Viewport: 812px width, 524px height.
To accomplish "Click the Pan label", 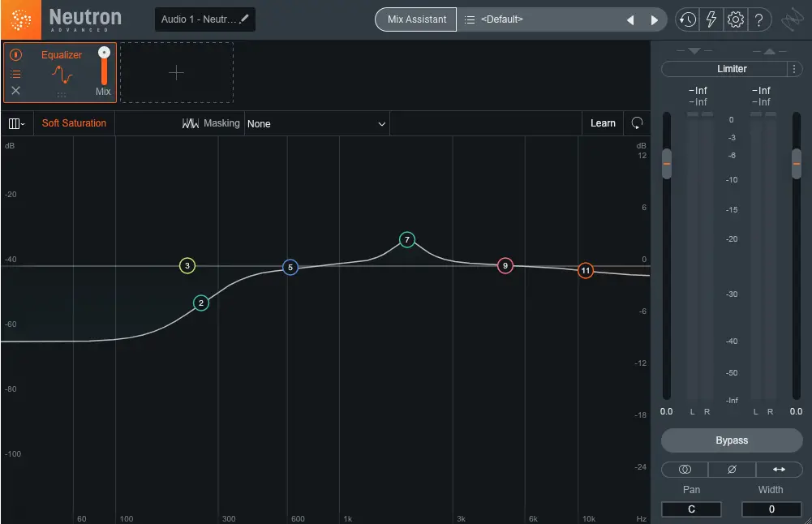I will 691,489.
